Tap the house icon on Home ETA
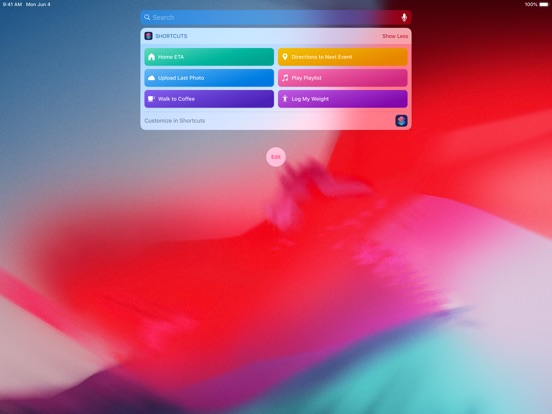The width and height of the screenshot is (552, 414). 151,57
